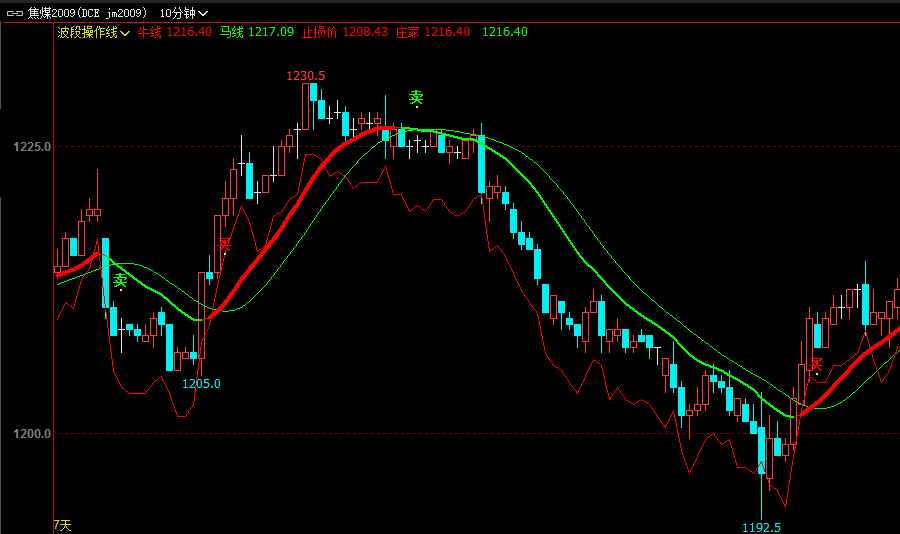Viewport: 900px width, 534px height.
Task: Click the 1192.5 low price label
Action: (x=761, y=527)
